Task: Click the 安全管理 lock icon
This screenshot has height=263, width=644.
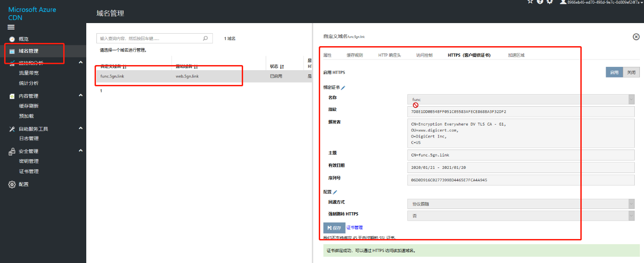Action: pyautogui.click(x=12, y=151)
